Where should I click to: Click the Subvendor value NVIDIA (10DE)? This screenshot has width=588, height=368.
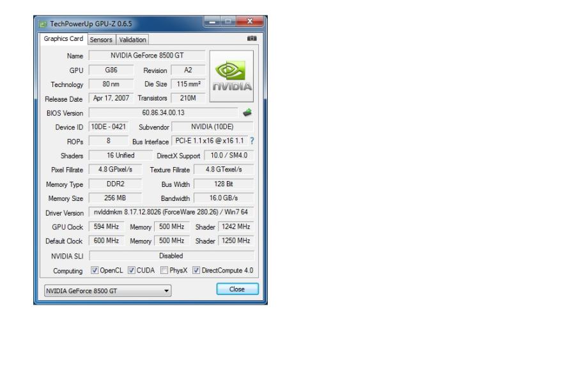(x=212, y=127)
